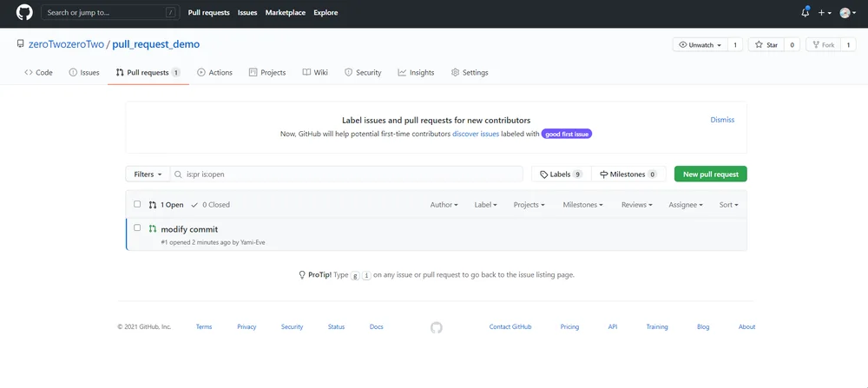This screenshot has width=868, height=388.
Task: Click the footer GitHub octocat logo
Action: click(437, 327)
